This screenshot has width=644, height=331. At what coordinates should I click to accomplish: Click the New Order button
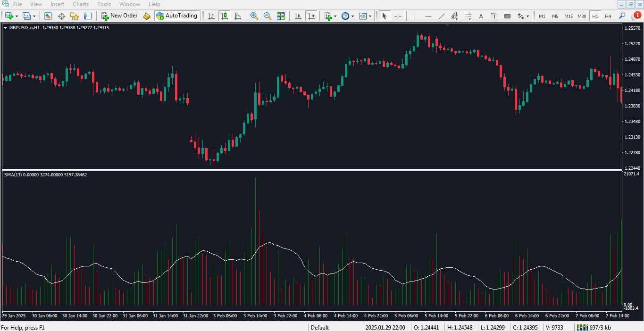coord(119,16)
